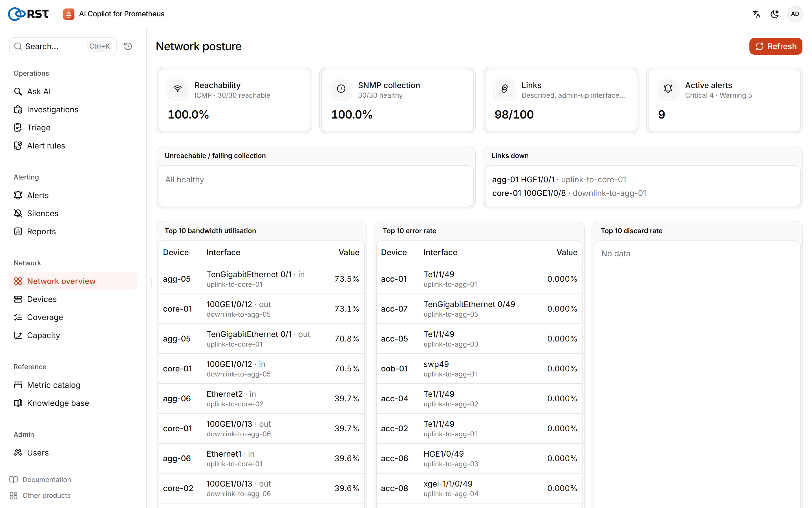
Task: Open Reports in sidebar
Action: [73, 231]
